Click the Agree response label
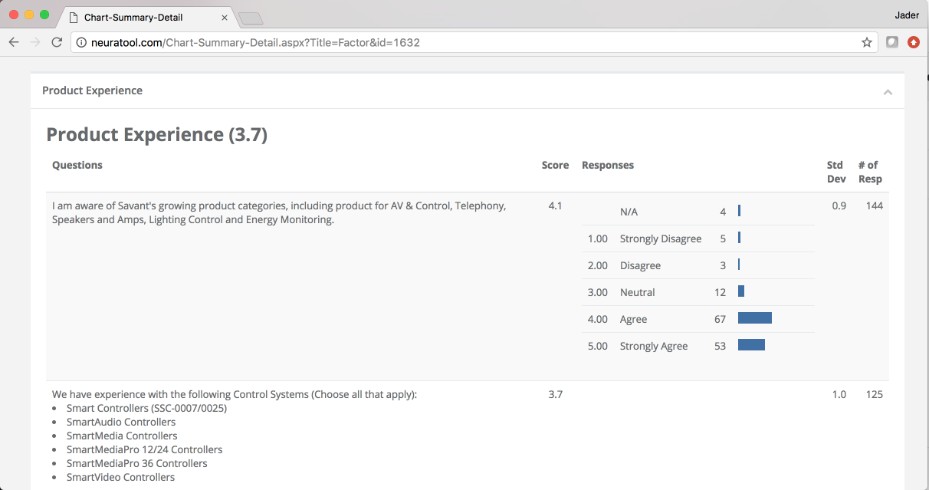This screenshot has height=490, width=929. [633, 319]
